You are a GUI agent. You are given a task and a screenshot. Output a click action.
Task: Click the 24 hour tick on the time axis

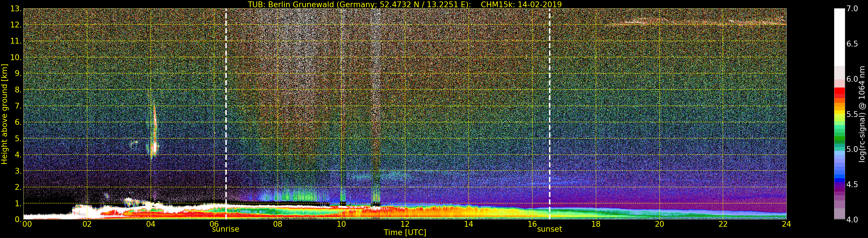tap(786, 224)
